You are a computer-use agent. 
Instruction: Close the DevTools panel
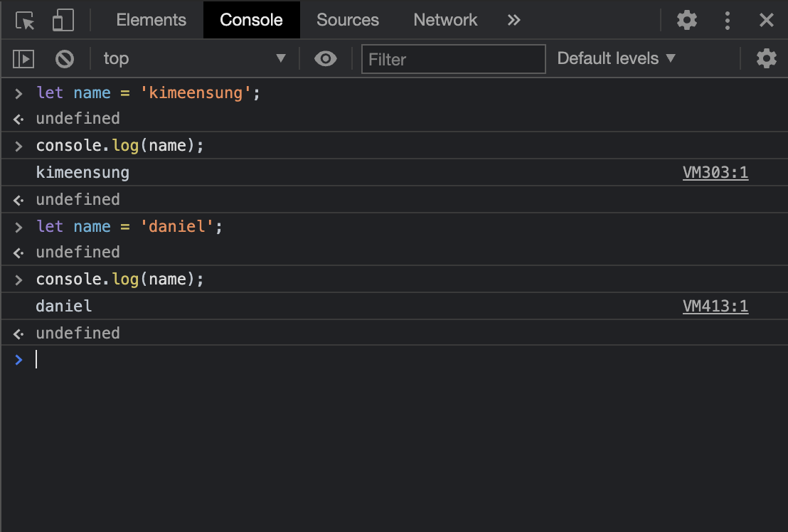point(767,20)
